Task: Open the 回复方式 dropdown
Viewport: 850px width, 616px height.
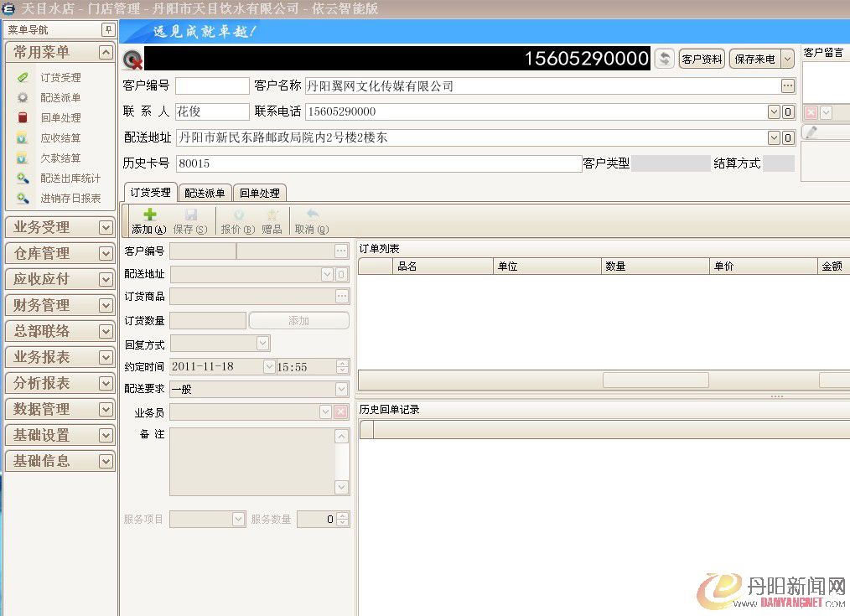Action: point(263,344)
